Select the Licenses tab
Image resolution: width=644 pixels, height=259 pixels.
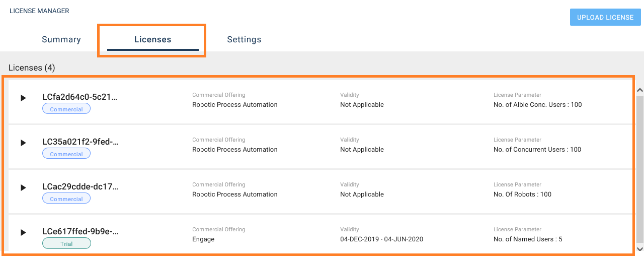(153, 39)
